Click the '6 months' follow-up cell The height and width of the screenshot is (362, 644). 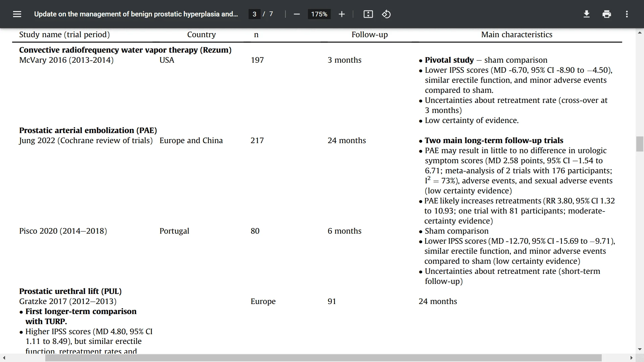(x=344, y=231)
